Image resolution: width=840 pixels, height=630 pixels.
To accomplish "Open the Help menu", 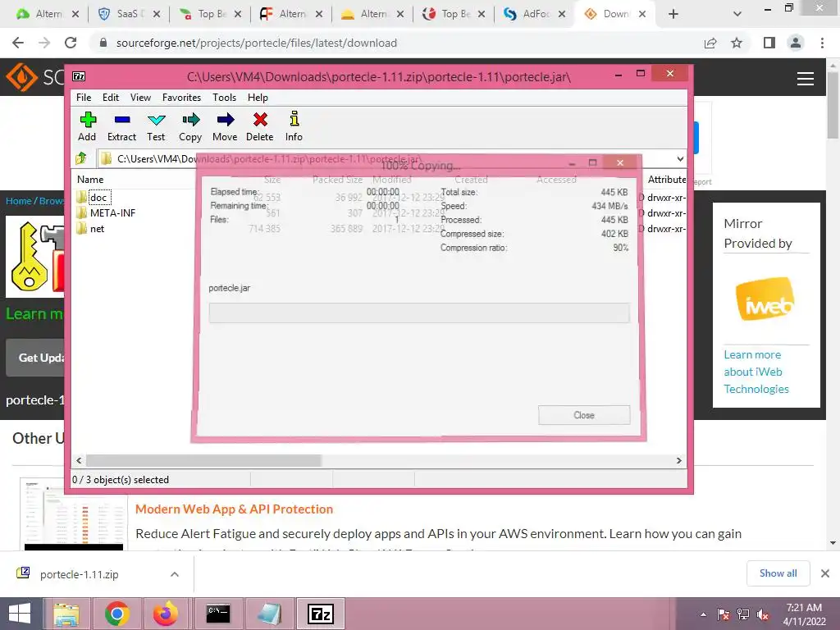I will click(258, 98).
